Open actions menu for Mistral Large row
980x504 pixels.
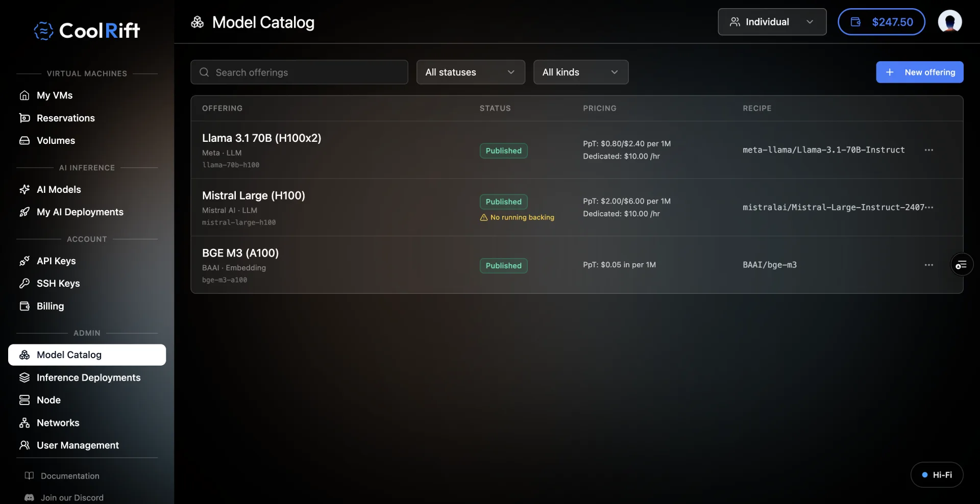[929, 207]
